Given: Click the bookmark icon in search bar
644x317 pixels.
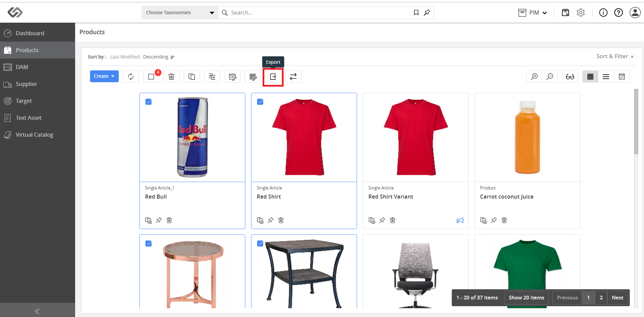Looking at the screenshot, I should [x=416, y=13].
